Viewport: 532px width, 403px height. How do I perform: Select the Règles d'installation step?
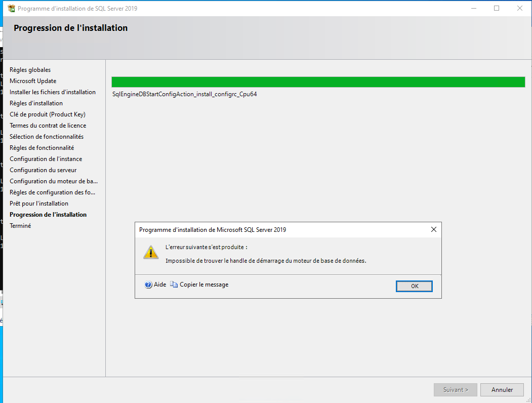click(36, 103)
